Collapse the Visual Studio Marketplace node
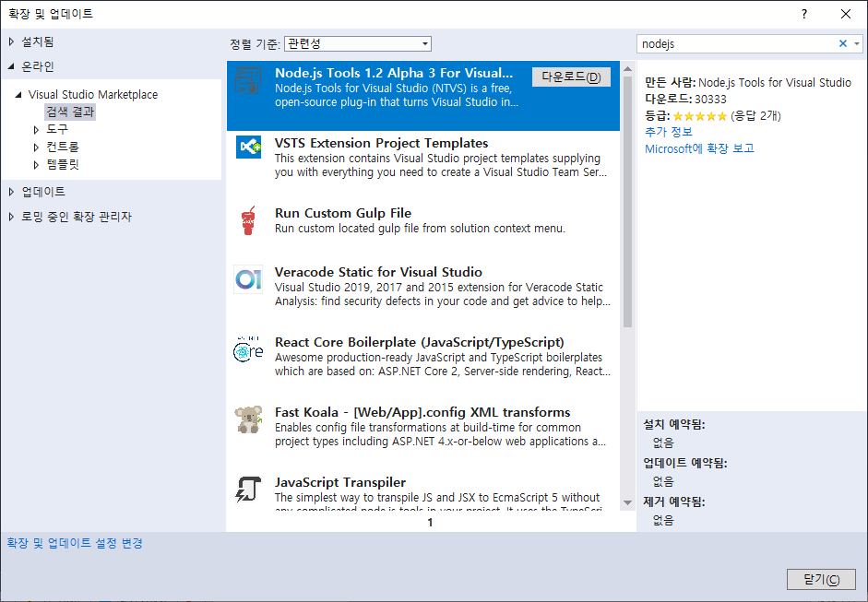The width and height of the screenshot is (868, 602). (x=18, y=95)
